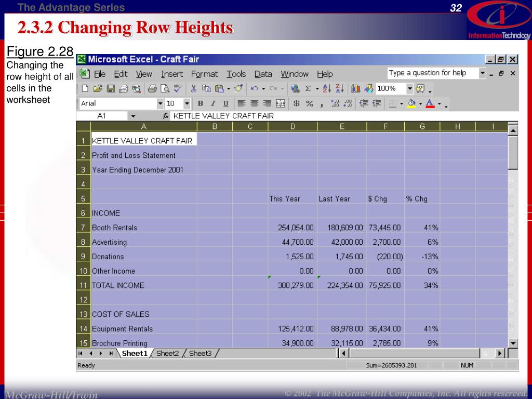532x399 pixels.
Task: Click Increase Decimal icon
Action: tap(335, 103)
